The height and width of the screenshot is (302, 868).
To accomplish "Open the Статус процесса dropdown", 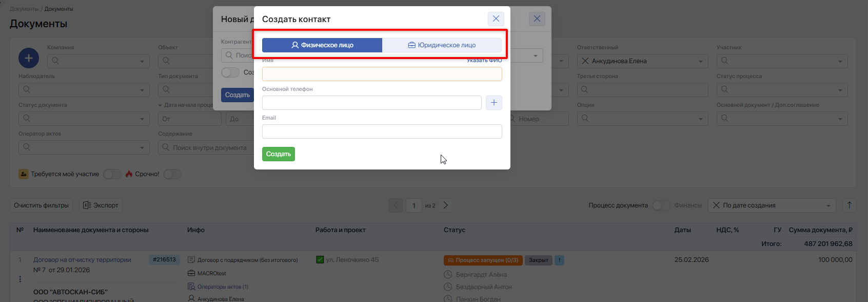I will click(x=840, y=90).
